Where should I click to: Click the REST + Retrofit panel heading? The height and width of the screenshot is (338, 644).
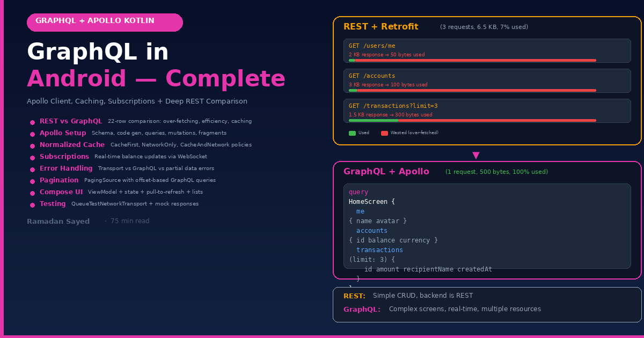coord(380,27)
